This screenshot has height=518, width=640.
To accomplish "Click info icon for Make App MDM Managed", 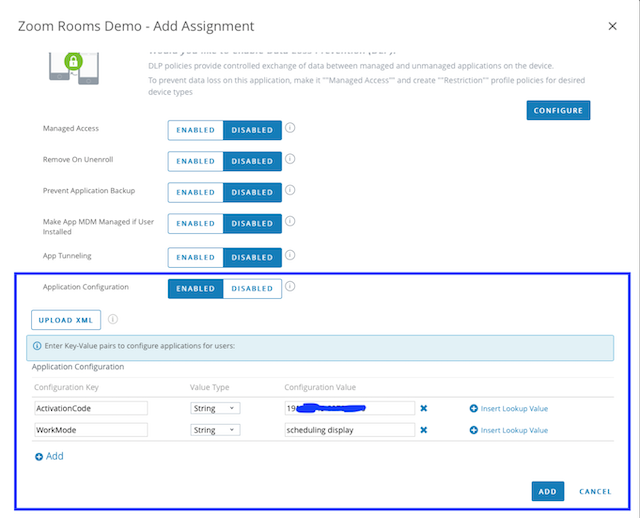I will pyautogui.click(x=290, y=221).
